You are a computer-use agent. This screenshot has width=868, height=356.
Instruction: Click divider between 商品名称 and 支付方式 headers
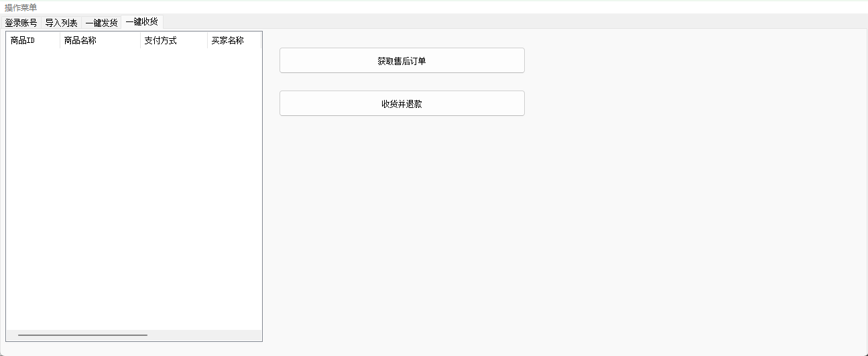pyautogui.click(x=140, y=41)
